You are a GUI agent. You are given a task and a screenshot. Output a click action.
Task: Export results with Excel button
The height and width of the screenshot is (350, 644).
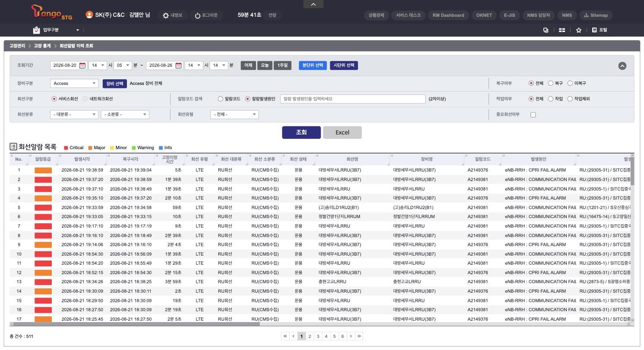pyautogui.click(x=342, y=132)
